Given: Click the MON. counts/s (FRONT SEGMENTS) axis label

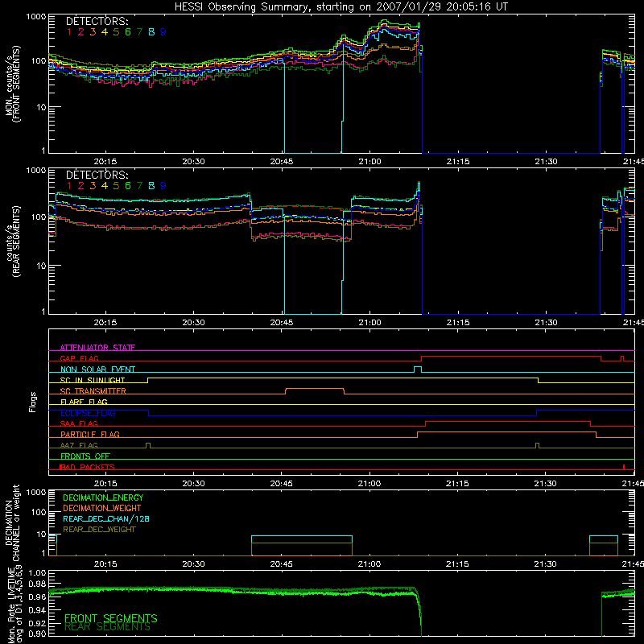Looking at the screenshot, I should coord(12,84).
